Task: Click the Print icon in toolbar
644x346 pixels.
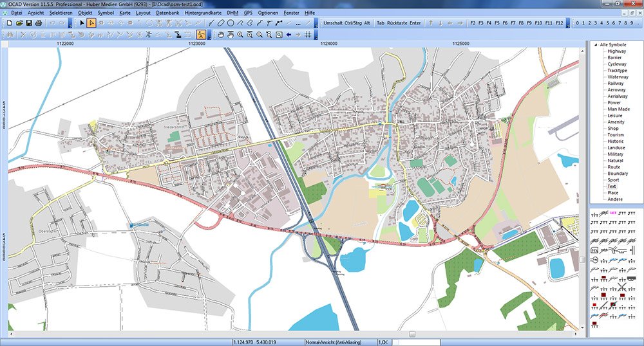Action: click(x=39, y=23)
